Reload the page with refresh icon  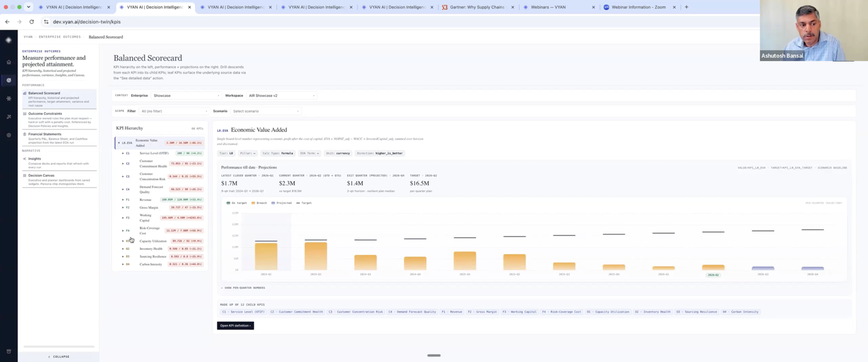(x=32, y=22)
